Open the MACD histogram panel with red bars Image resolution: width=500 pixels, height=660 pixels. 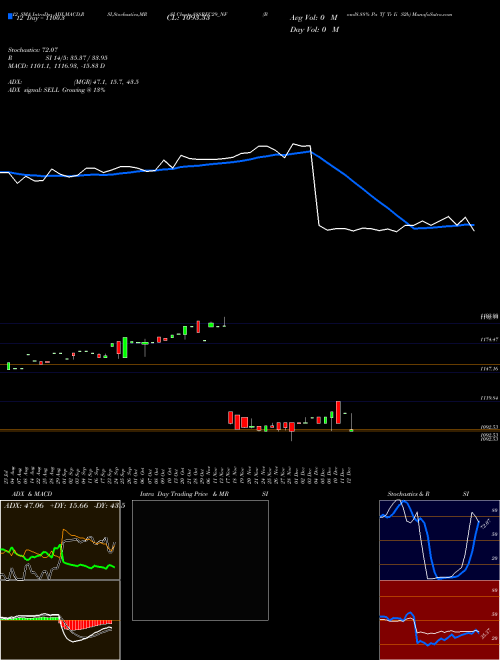[x=60, y=620]
